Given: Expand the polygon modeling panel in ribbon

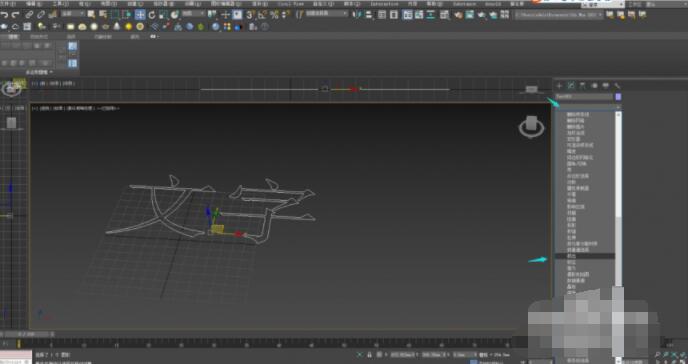Looking at the screenshot, I should pos(39,72).
